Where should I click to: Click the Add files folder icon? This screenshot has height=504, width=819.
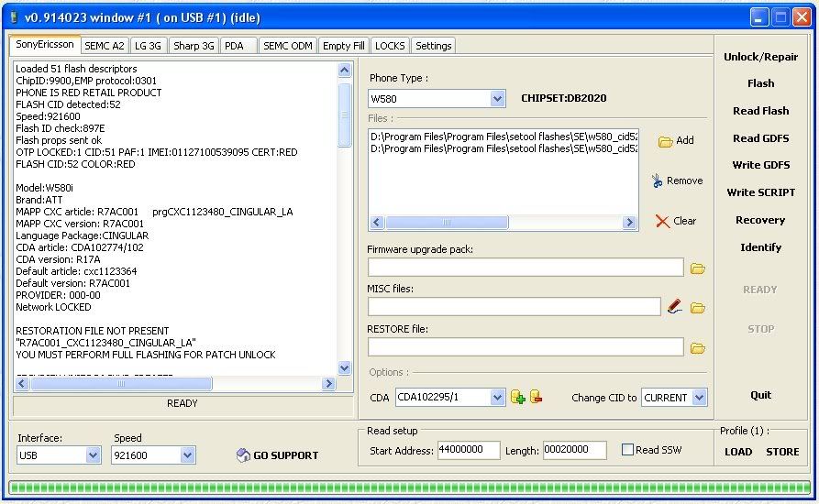coord(666,141)
